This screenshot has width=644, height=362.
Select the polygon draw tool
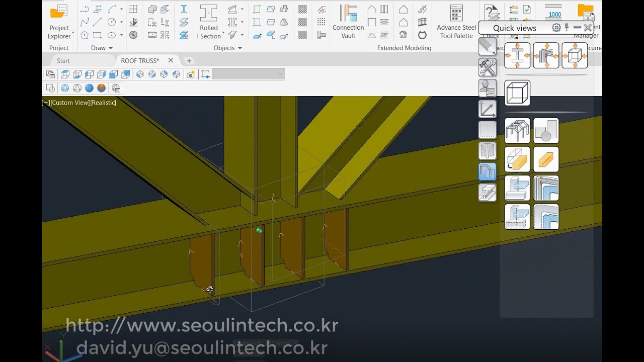(x=85, y=35)
